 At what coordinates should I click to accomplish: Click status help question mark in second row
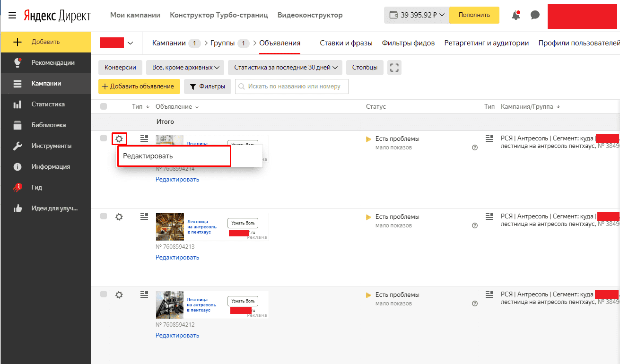[x=475, y=225]
